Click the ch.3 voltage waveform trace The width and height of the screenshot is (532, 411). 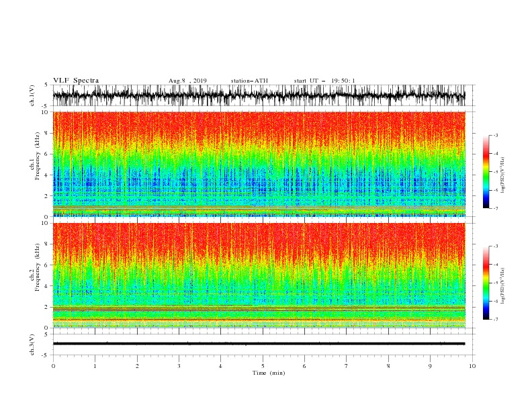259,344
